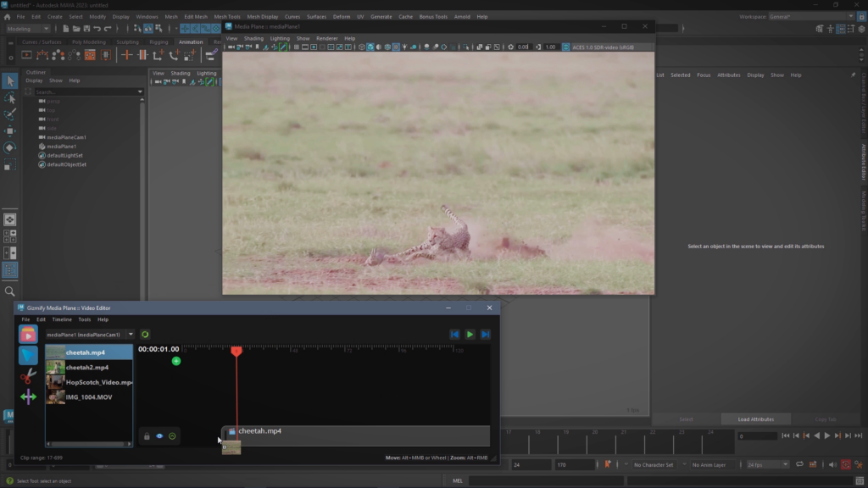Toggle the Auto Keyframe red icon
This screenshot has width=868, height=488.
[x=846, y=465]
